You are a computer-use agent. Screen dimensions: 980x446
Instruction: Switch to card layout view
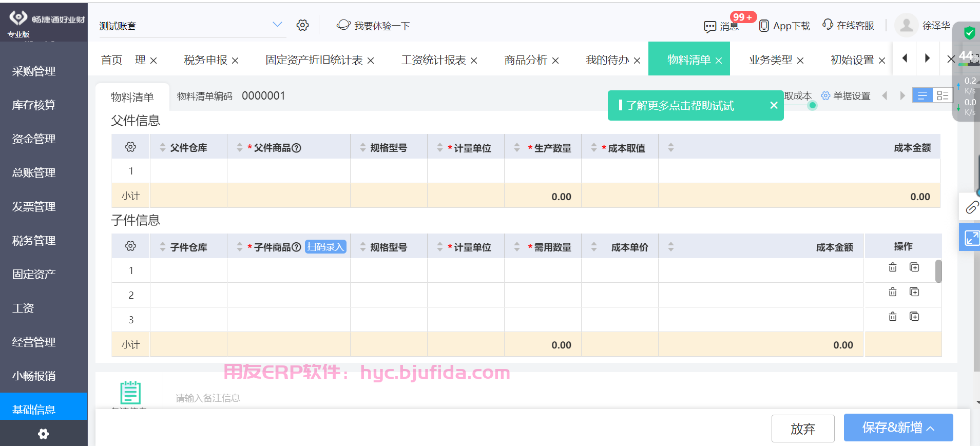(x=943, y=95)
